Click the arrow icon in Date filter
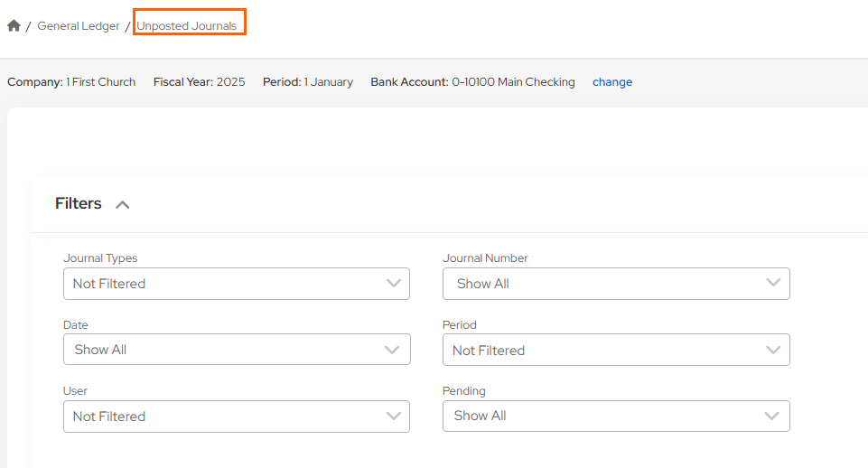The width and height of the screenshot is (868, 468). coord(392,350)
